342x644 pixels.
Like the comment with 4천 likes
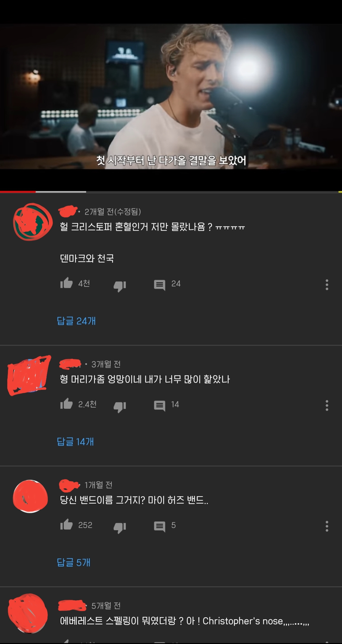click(66, 283)
